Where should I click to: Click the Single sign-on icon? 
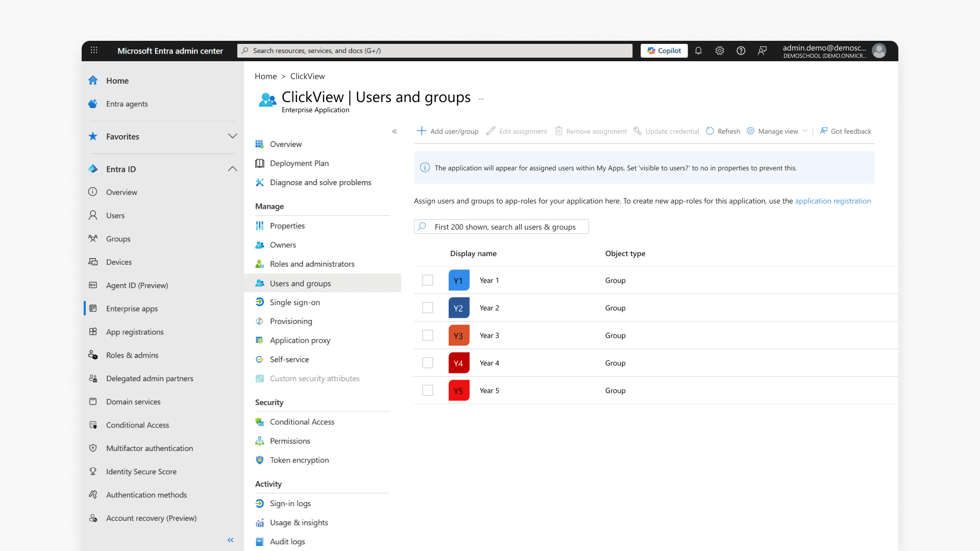(x=259, y=302)
